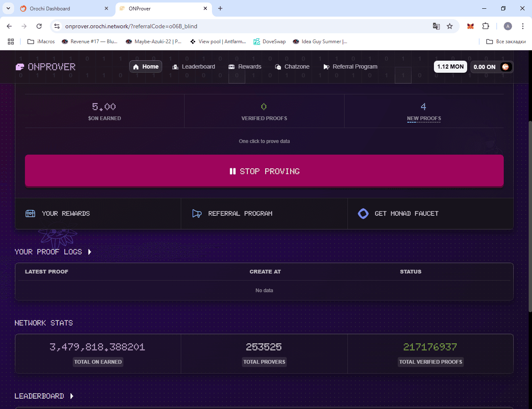Click GET MONAD FAUCET
Viewport: 532px width, 409px height.
point(431,214)
